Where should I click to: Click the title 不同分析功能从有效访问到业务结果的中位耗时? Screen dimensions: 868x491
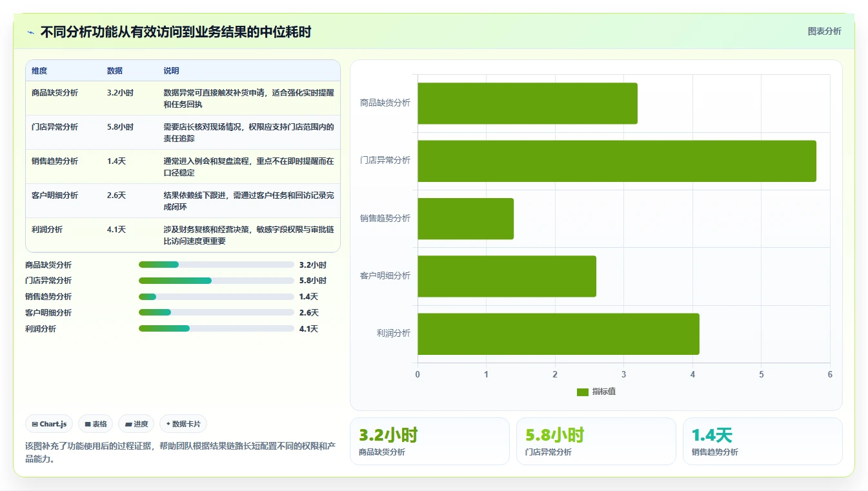(176, 32)
